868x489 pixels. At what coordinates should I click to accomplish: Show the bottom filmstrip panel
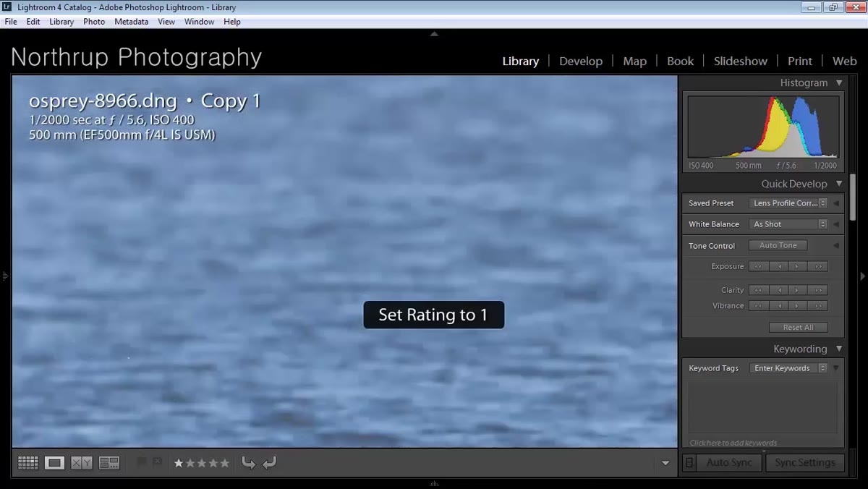(x=434, y=483)
